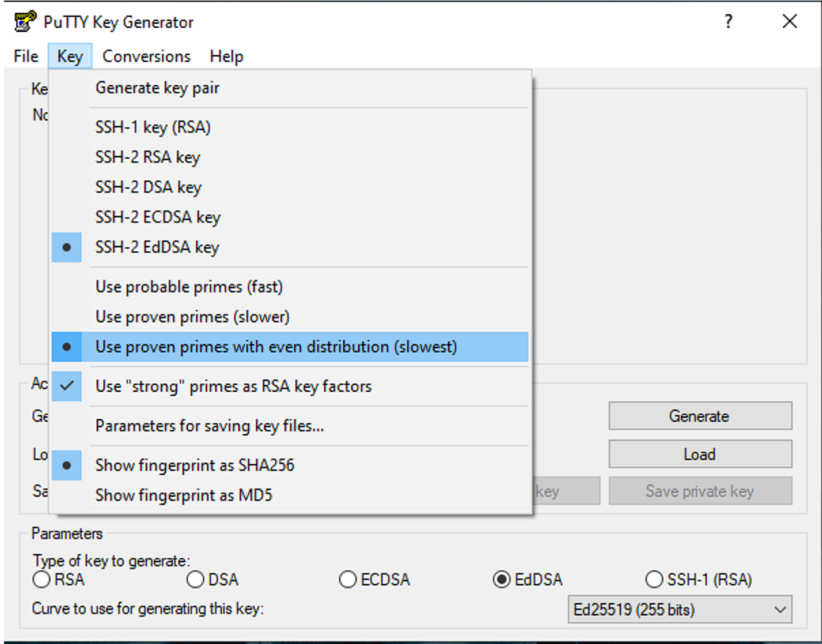
Task: Open the File menu
Action: tap(26, 56)
